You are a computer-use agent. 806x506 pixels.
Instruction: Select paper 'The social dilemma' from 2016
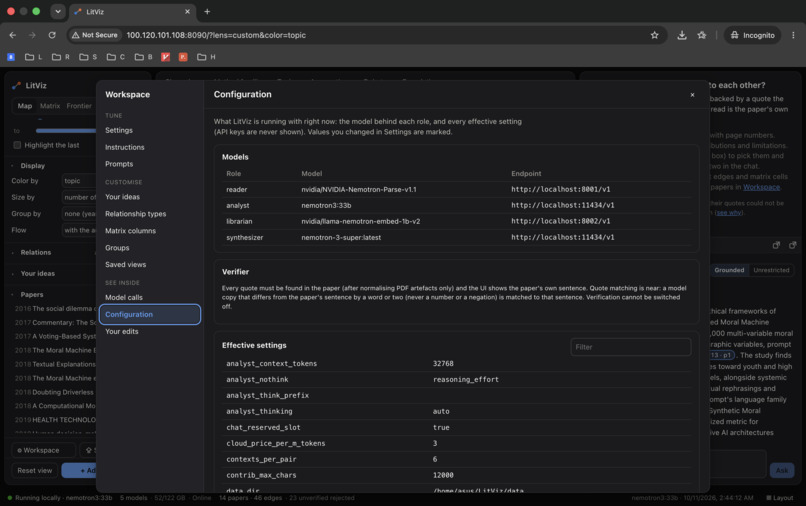[56, 309]
